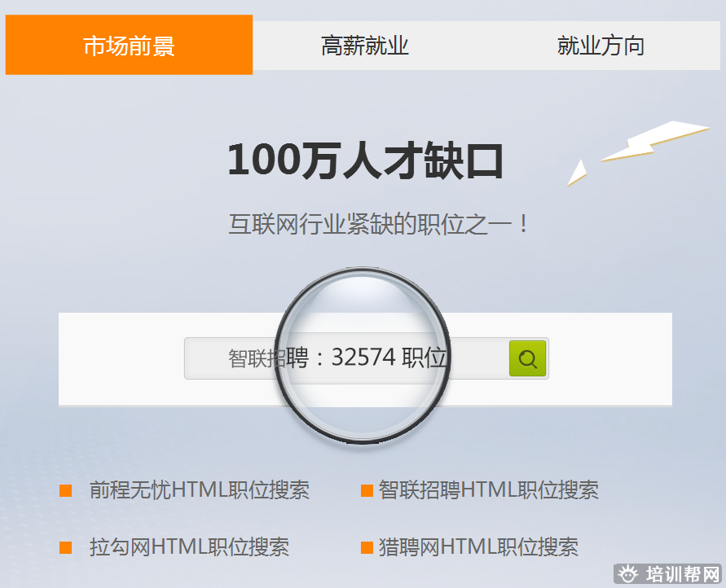Viewport: 726px width, 588px height.
Task: Click the orange bullet beside 猎聘网
Action: point(367,547)
